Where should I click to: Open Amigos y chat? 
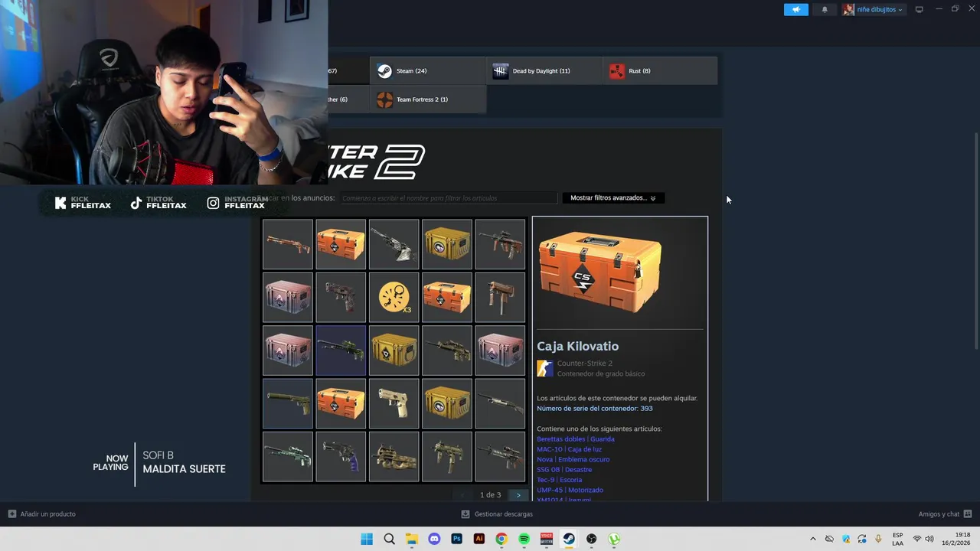[945, 514]
